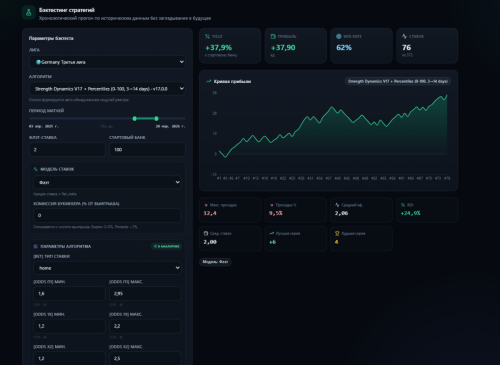The width and height of the screenshot is (500, 365).
Task: Expand the Алгоритм Strength Dynamics V17 dropdown
Action: (x=107, y=89)
